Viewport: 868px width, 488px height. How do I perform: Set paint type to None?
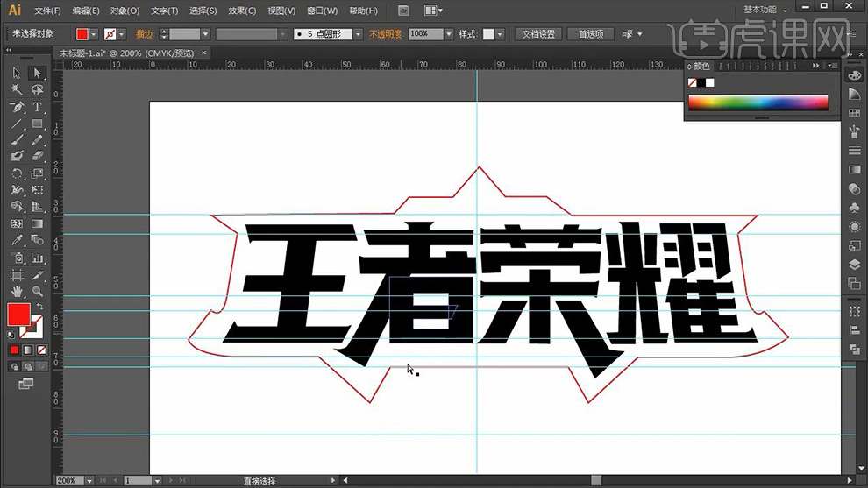tap(41, 350)
